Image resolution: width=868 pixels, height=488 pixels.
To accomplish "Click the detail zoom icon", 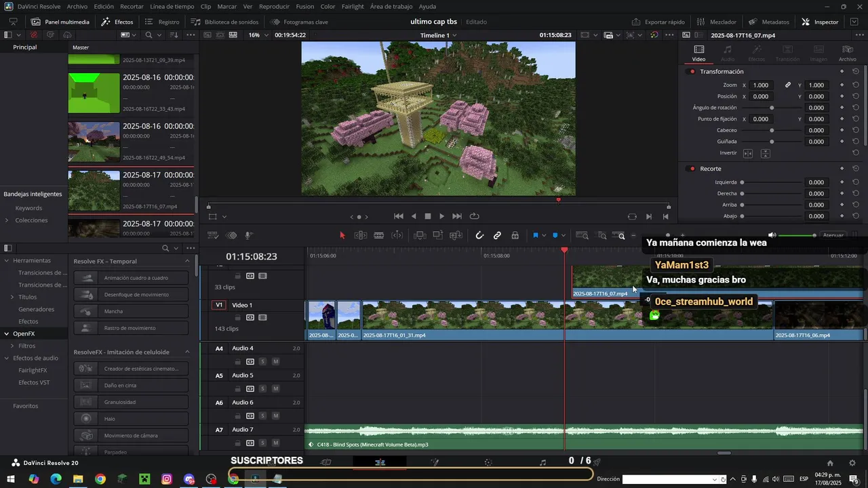I will (x=602, y=235).
